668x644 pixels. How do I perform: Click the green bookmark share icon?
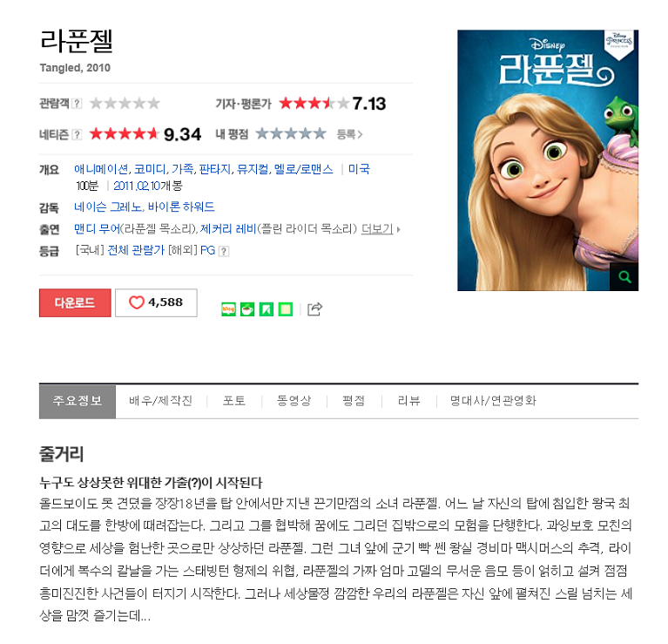point(267,309)
